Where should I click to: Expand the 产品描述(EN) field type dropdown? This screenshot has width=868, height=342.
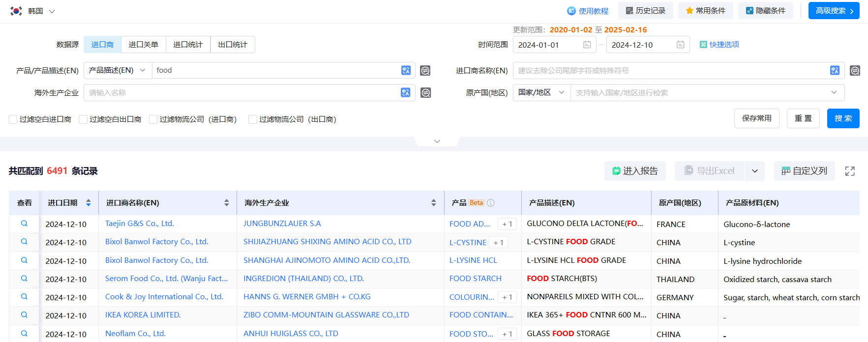click(118, 70)
